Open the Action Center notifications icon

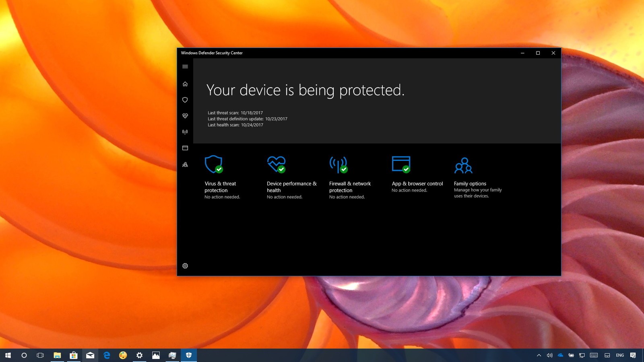click(x=633, y=355)
